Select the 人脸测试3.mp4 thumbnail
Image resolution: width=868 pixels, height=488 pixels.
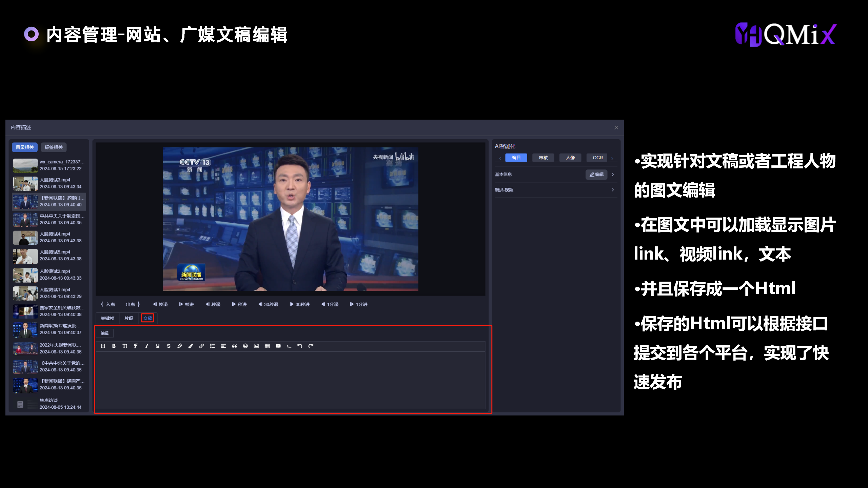25,183
